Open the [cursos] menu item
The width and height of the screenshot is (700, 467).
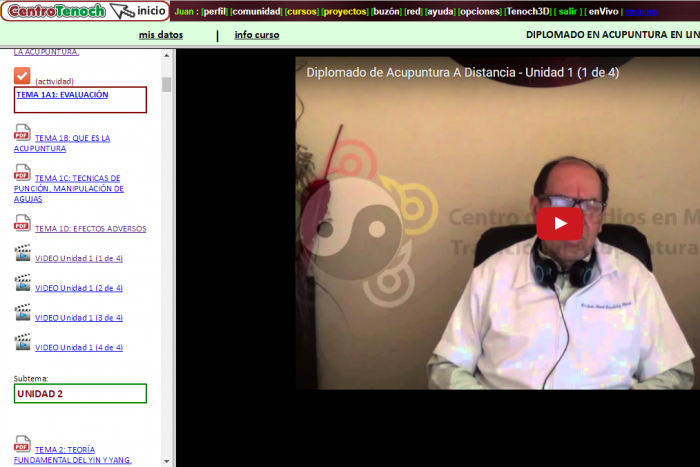(x=301, y=11)
